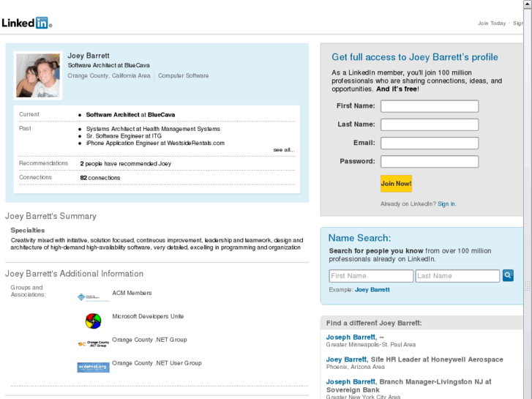Screen dimensions: 532x399
Task: Open Joey Barrett Honeywell Aerospace profile
Action: click(x=346, y=359)
